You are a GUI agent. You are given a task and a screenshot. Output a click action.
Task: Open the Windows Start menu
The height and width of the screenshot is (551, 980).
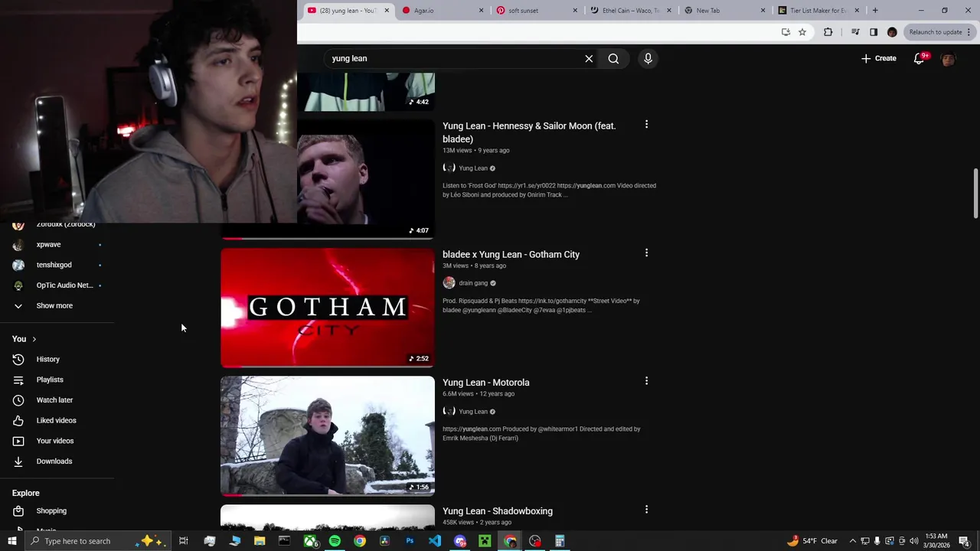coord(11,541)
